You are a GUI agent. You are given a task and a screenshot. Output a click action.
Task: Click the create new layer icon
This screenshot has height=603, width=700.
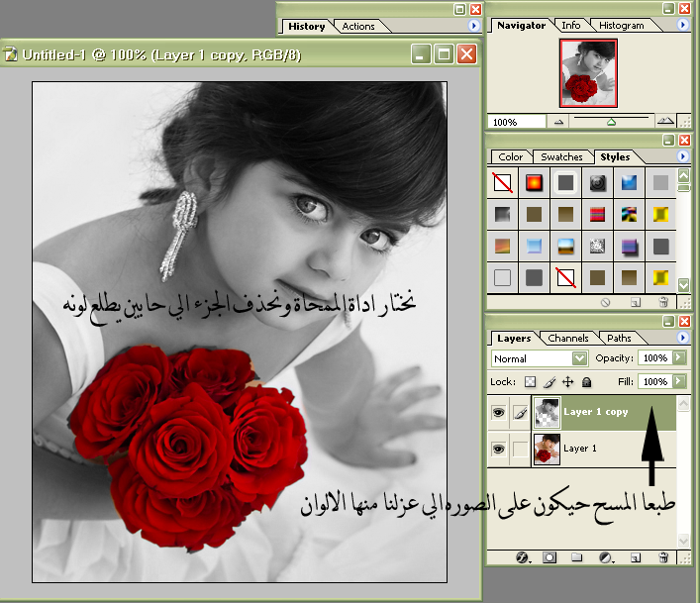(636, 558)
